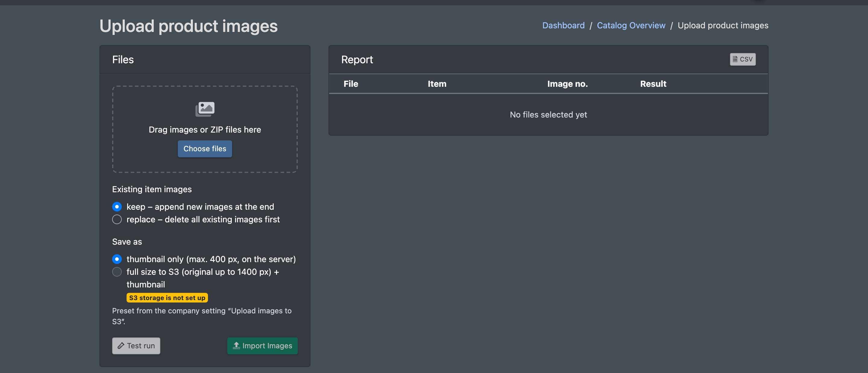Download the report as CSV

pos(743,59)
